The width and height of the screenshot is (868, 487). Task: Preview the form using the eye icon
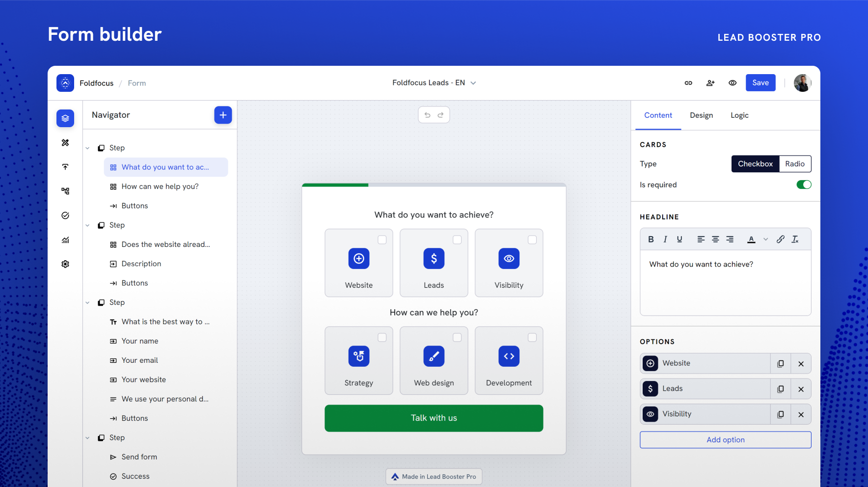point(732,83)
